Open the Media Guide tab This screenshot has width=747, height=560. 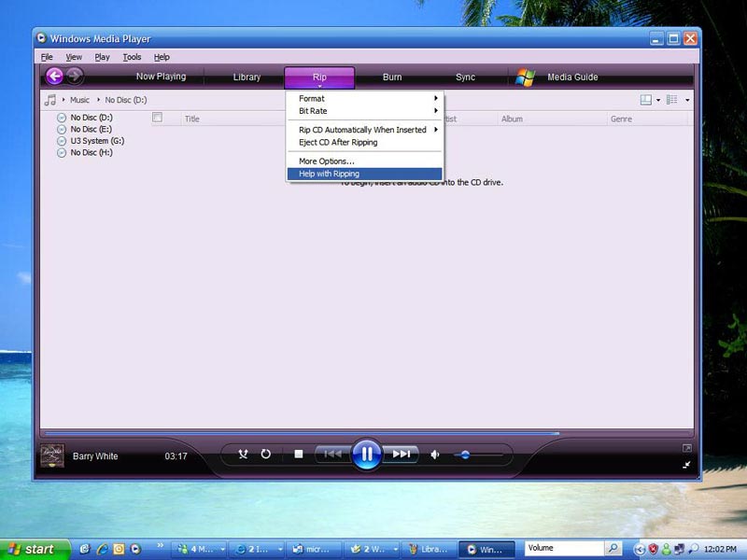[572, 77]
